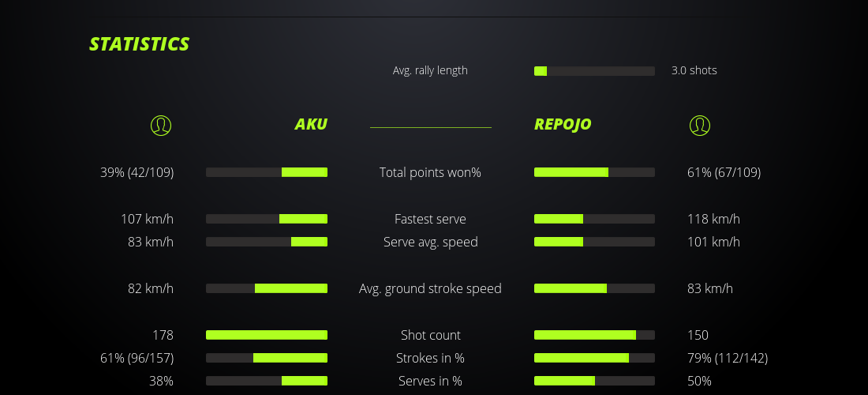Select the AKU player name

[311, 124]
